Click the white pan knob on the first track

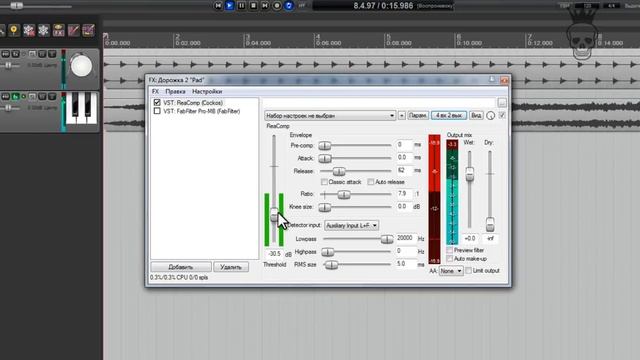pos(81,66)
